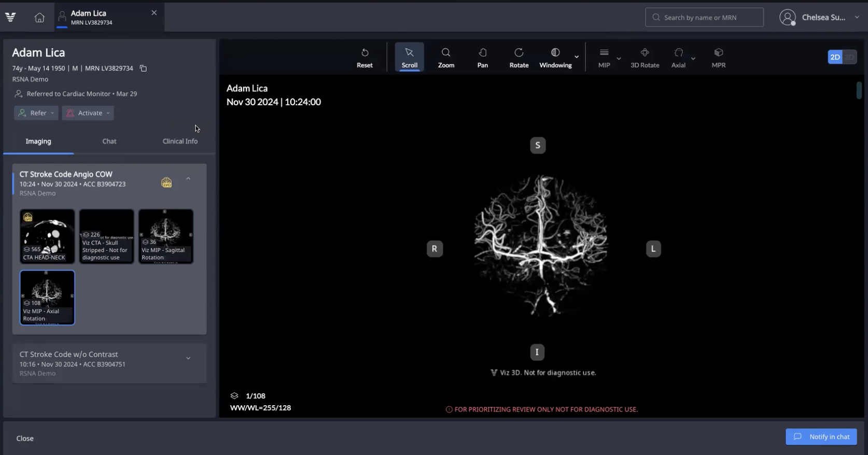Click the L left orientation marker
Image resolution: width=868 pixels, height=455 pixels.
tap(653, 249)
